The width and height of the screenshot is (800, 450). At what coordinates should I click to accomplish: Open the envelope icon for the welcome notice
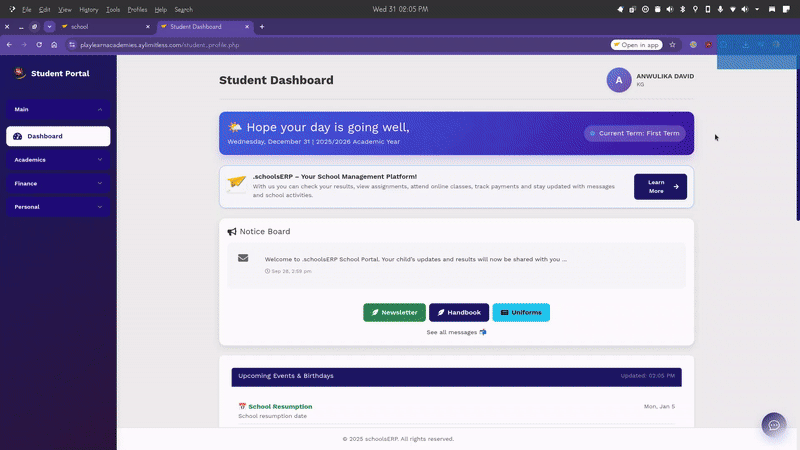[243, 258]
